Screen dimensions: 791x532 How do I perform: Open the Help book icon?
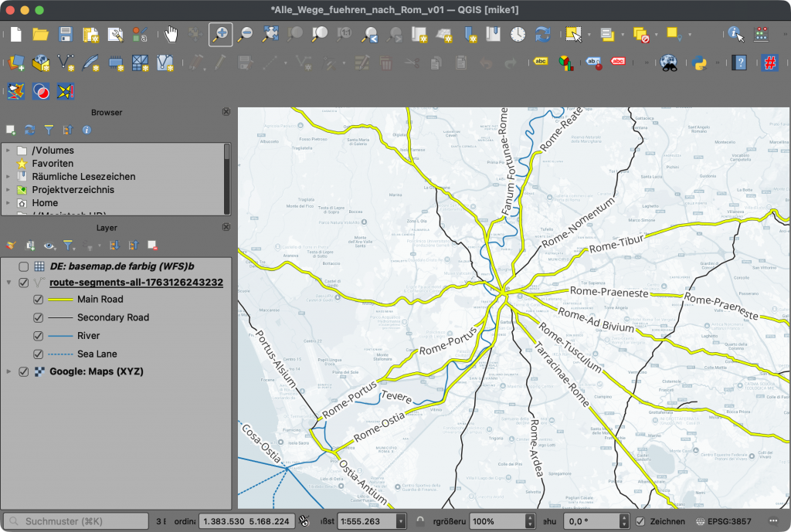click(739, 63)
